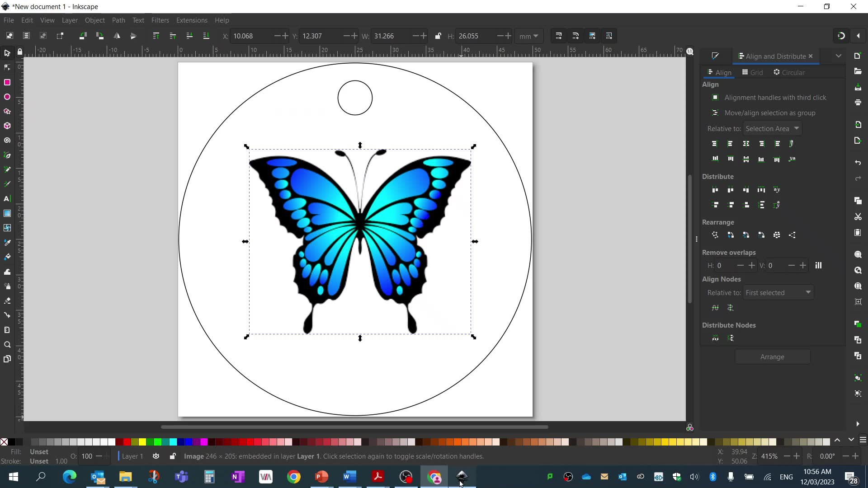Select the Mesh gradient tool
Image resolution: width=868 pixels, height=488 pixels.
click(7, 228)
